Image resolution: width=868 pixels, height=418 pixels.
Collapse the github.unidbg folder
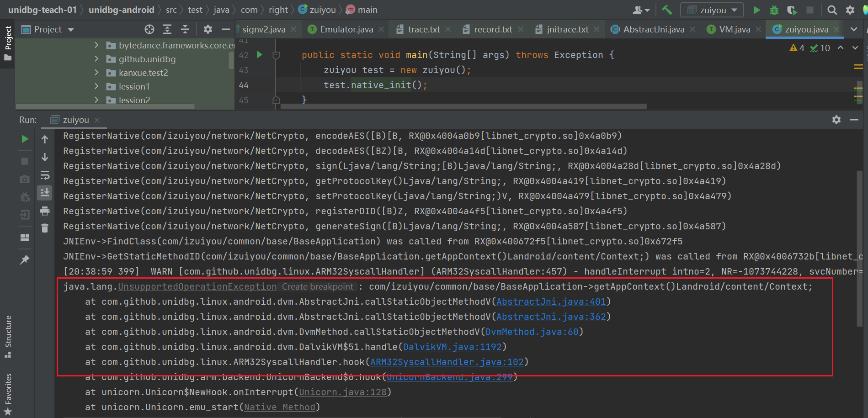pos(96,59)
